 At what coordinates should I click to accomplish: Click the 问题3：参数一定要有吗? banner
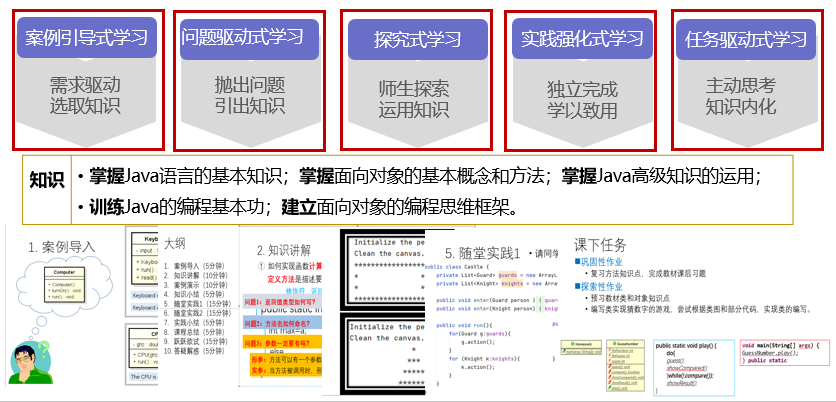(x=283, y=343)
